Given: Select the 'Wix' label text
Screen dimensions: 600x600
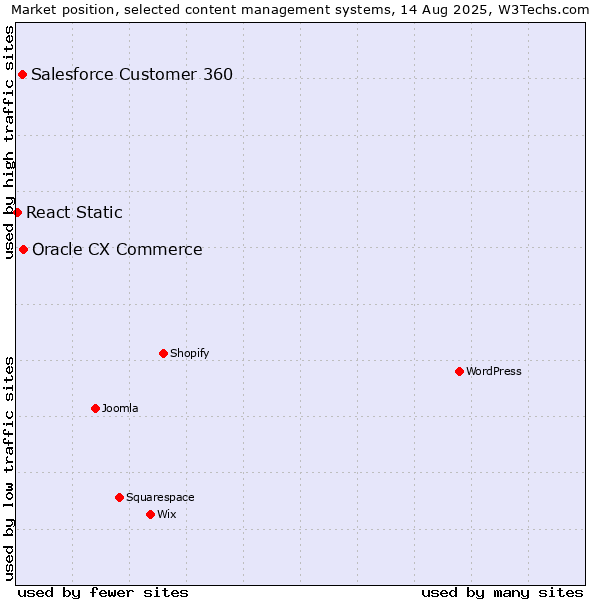Looking at the screenshot, I should 167,514.
